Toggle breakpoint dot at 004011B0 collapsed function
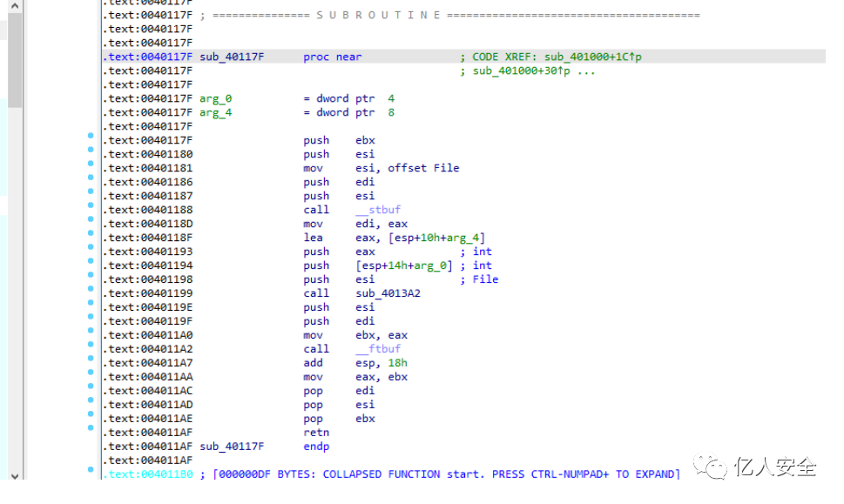The height and width of the screenshot is (504, 844). point(91,469)
